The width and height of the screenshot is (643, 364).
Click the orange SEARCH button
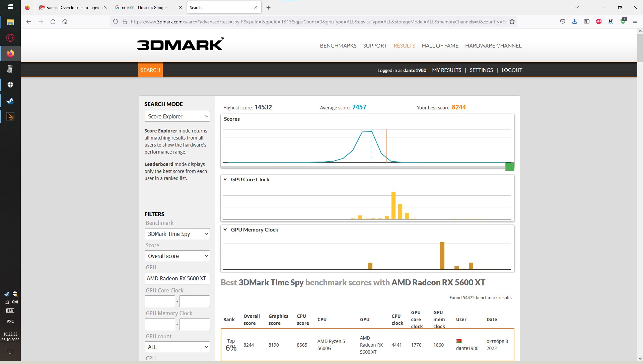[x=150, y=70]
